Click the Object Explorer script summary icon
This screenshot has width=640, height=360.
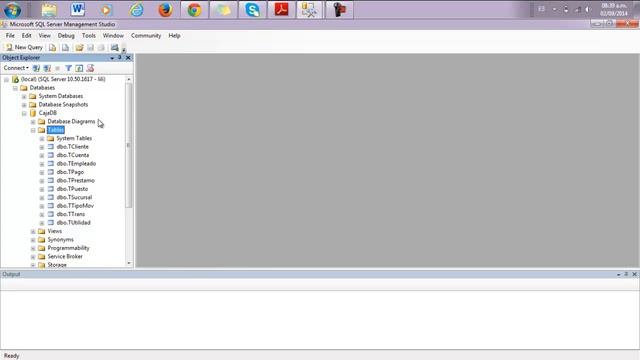[x=90, y=68]
